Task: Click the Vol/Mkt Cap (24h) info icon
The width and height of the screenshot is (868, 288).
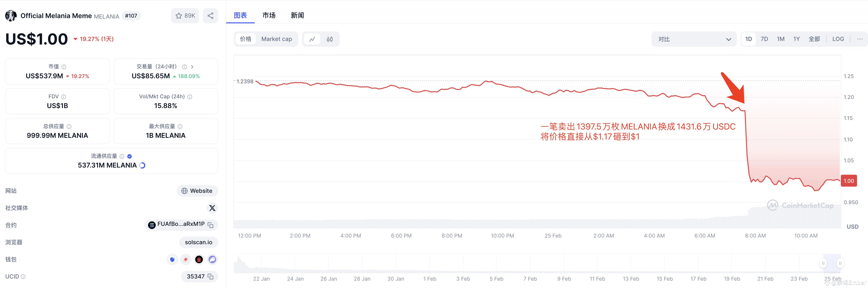Action: (190, 97)
